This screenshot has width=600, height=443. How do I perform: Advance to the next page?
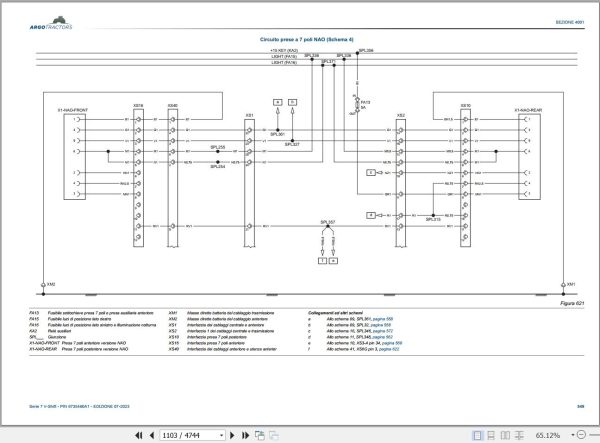232,435
